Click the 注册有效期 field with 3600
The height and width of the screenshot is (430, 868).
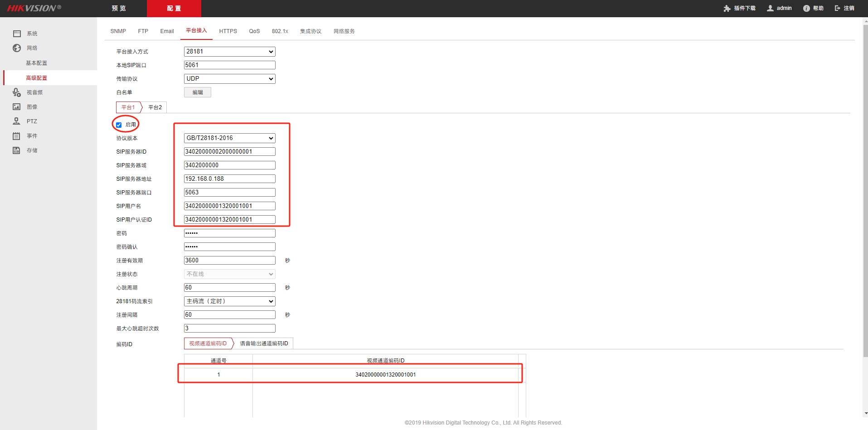230,261
